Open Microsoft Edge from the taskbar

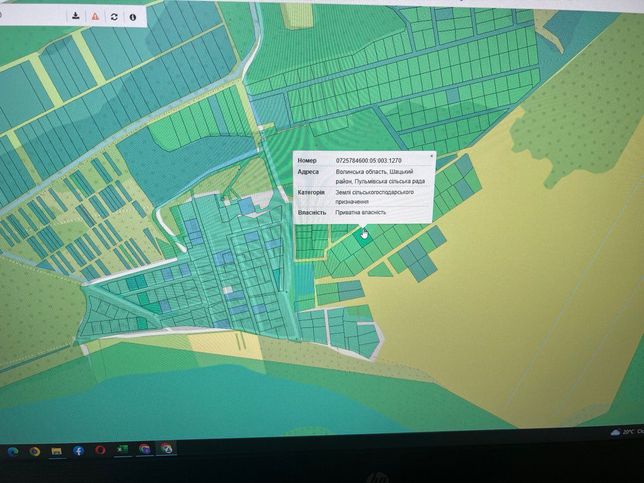pyautogui.click(x=13, y=452)
